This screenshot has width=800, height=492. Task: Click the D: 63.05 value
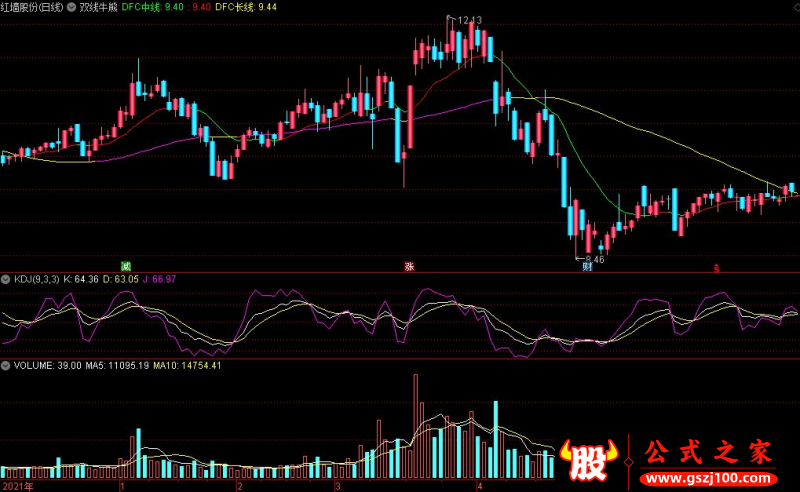point(120,279)
